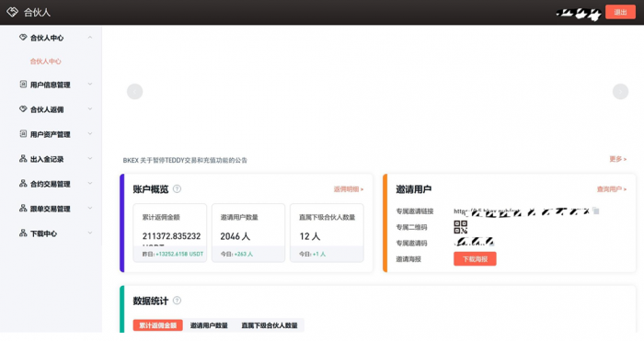The height and width of the screenshot is (341, 644).
Task: Click the 下载海报 button
Action: tap(475, 259)
